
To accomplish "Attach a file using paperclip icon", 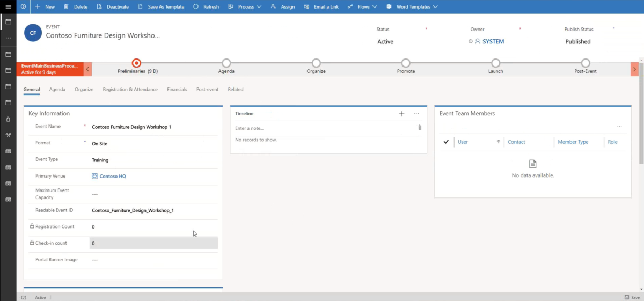I will point(420,128).
